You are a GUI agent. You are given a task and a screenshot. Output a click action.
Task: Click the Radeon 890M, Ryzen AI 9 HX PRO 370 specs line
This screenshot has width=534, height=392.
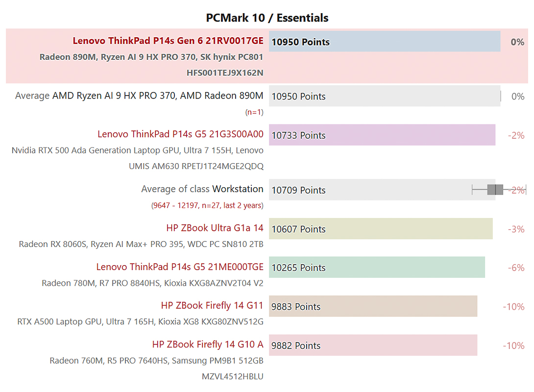(x=151, y=57)
